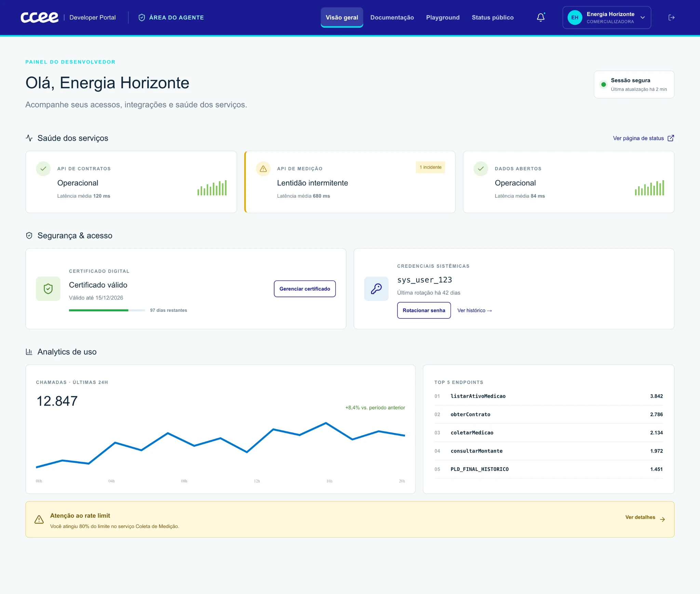700x594 pixels.
Task: Click the 12.847 calls total
Action: click(57, 401)
